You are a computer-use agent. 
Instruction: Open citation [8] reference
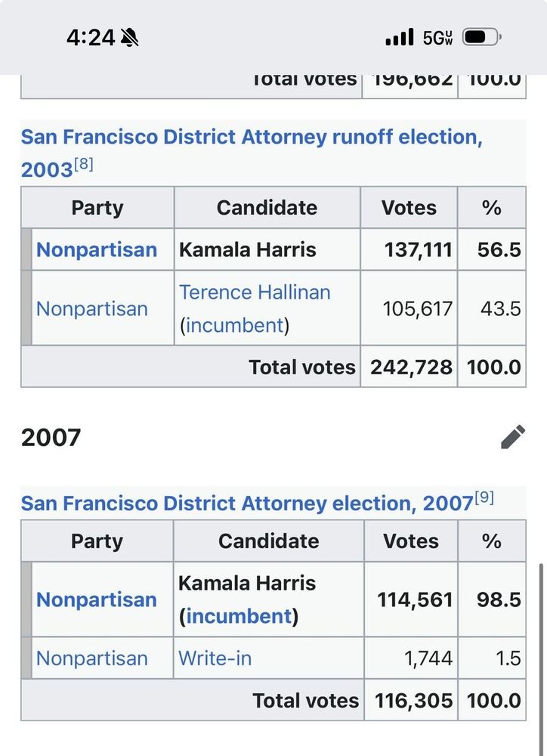pos(83,164)
